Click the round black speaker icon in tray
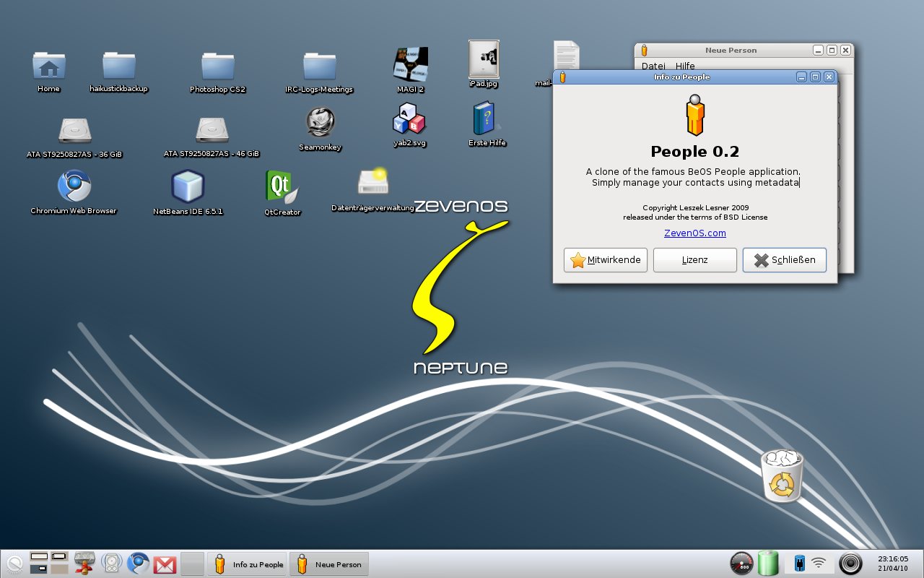 850,564
